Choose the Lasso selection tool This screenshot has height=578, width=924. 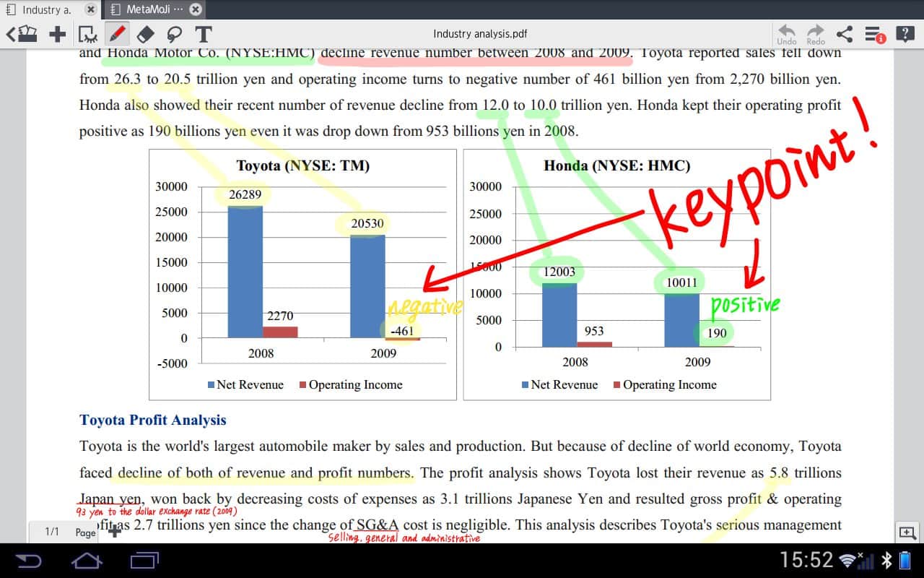click(x=174, y=34)
